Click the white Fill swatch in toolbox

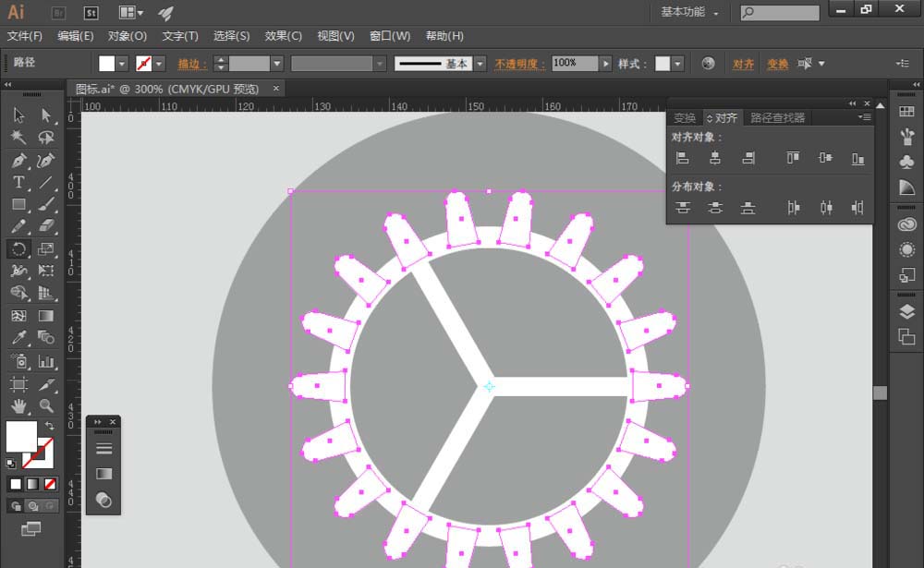click(x=21, y=437)
